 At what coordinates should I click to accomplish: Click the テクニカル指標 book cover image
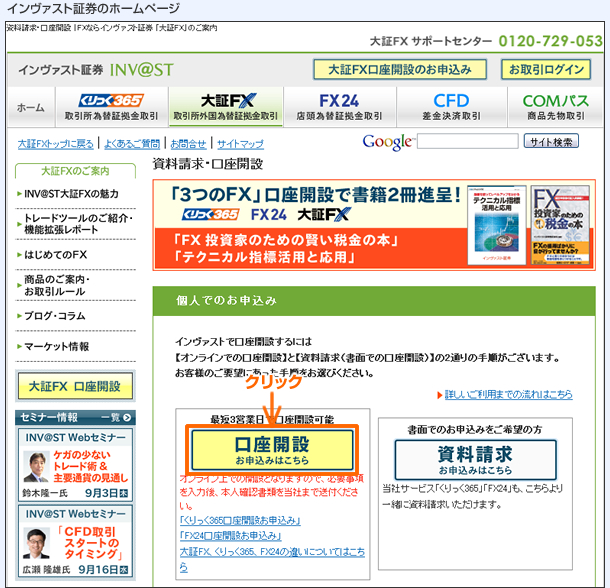tap(496, 225)
